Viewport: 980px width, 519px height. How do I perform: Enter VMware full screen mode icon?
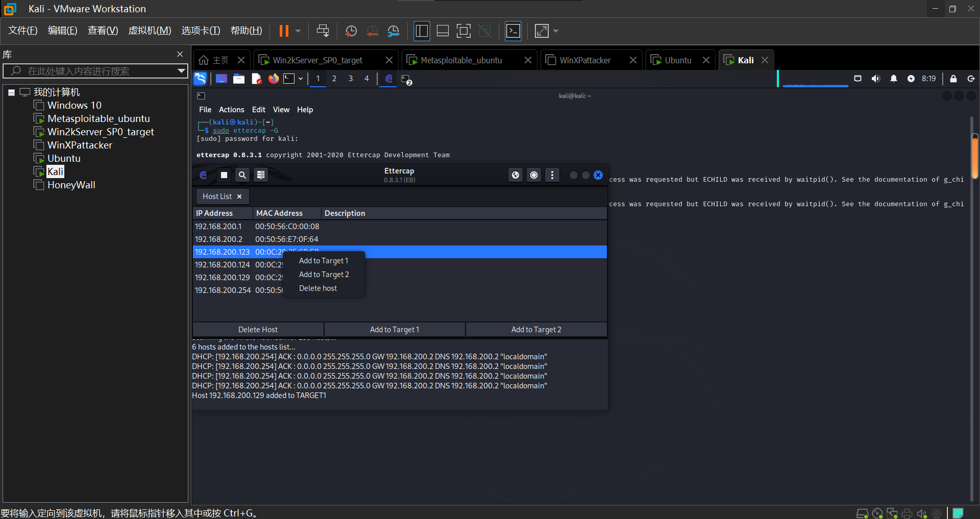pyautogui.click(x=463, y=31)
